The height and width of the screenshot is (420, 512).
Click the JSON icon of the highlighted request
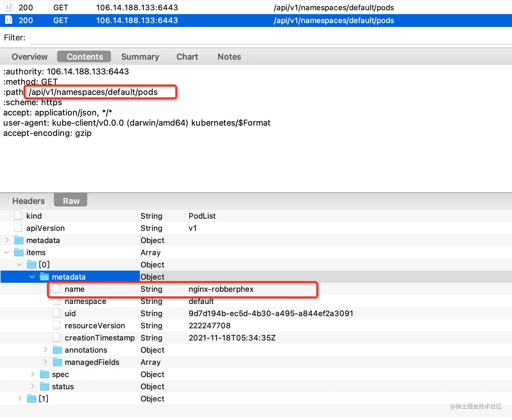tap(9, 20)
